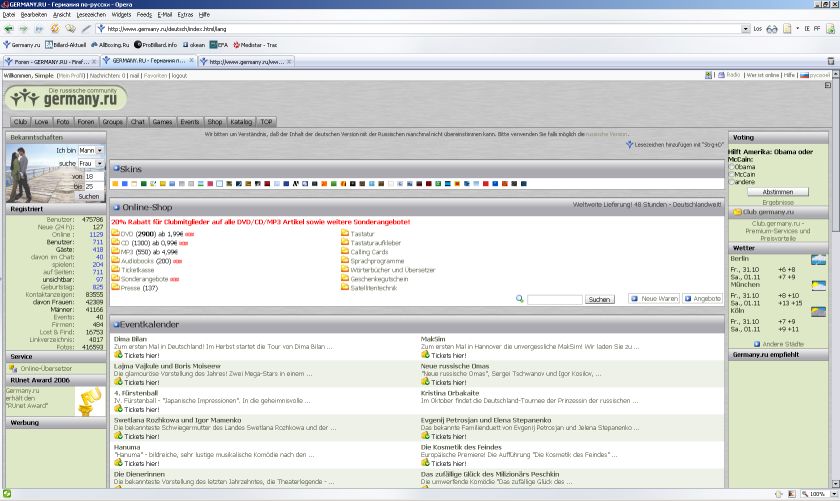Screen dimensions: 840x501
Task: Click the Suchen button in Online-Shop
Action: tap(599, 300)
